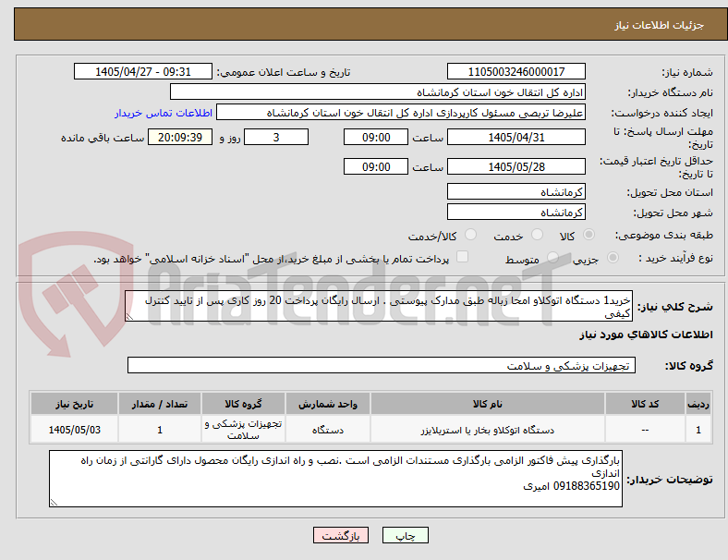This screenshot has width=728, height=560.
Task: Click the buyer organization name field
Action: point(378,91)
